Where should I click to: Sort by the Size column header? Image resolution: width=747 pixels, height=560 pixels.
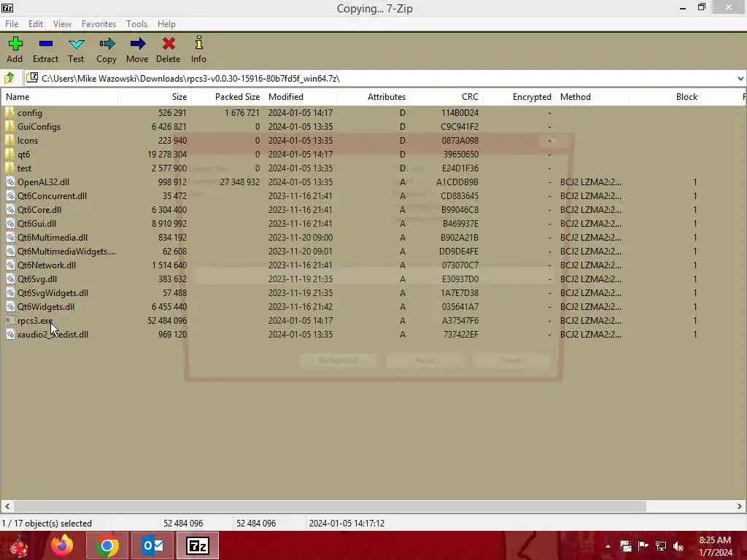[155, 97]
